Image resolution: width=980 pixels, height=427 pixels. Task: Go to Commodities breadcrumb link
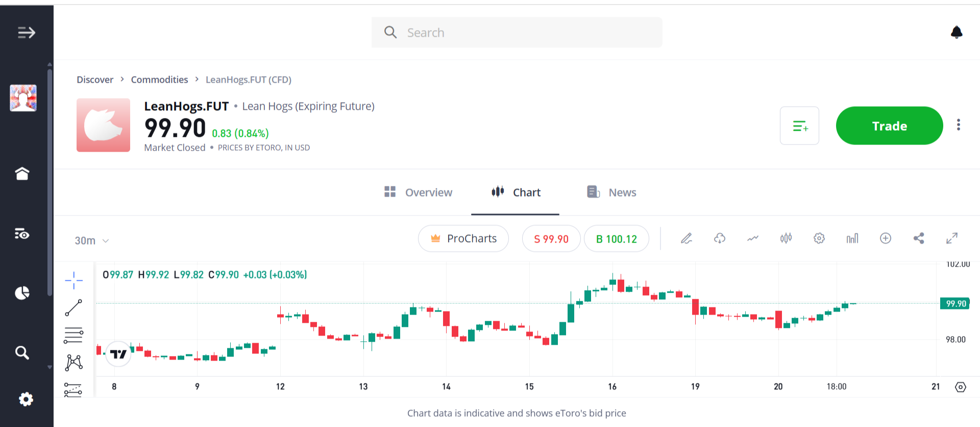pos(159,80)
